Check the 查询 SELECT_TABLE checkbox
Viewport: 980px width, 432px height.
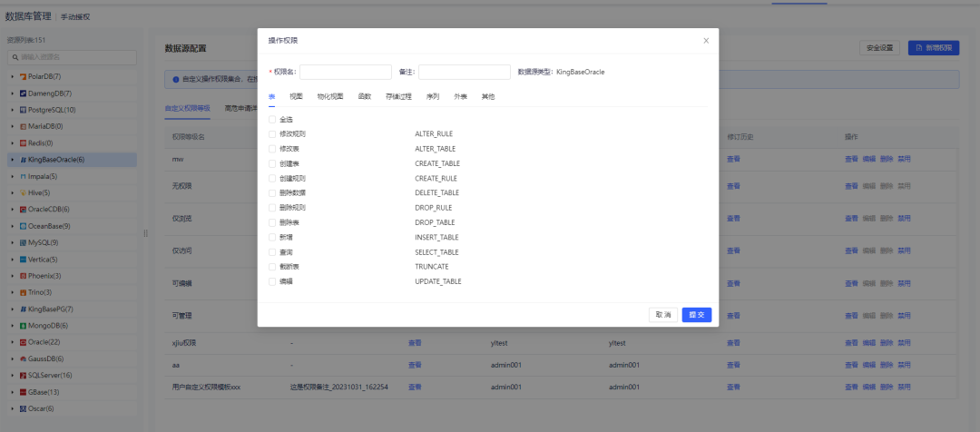pyautogui.click(x=272, y=252)
